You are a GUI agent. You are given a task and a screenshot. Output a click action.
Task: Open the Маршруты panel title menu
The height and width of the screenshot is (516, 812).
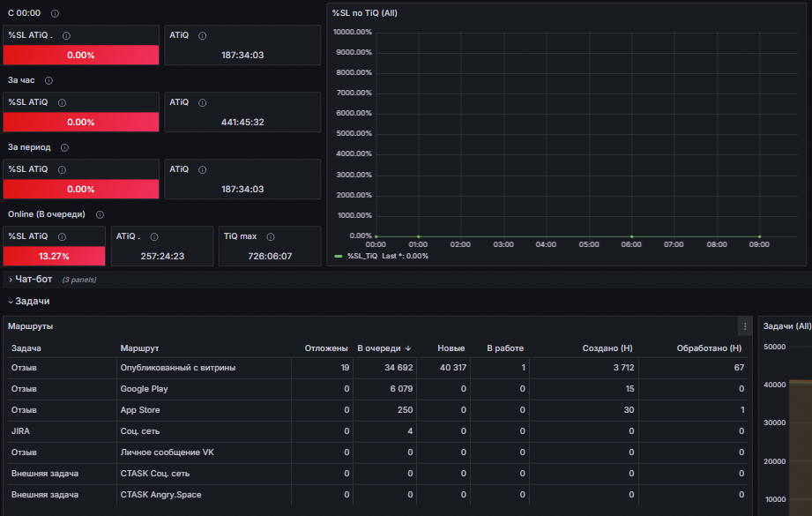coord(31,326)
